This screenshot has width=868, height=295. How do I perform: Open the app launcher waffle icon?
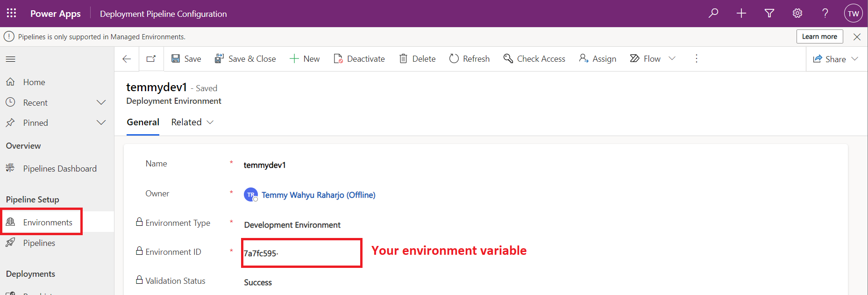11,13
